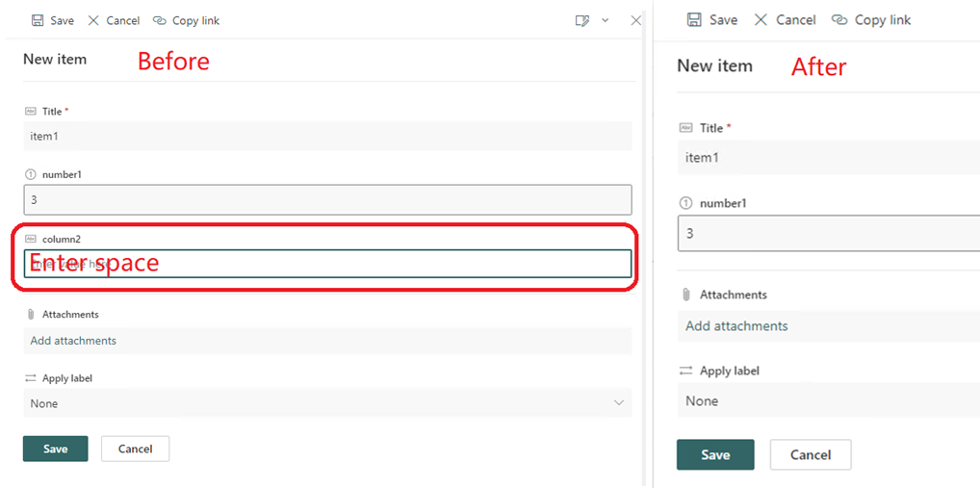Click the Apply label arrows icon in the After panel
This screenshot has width=980, height=488.
click(685, 371)
